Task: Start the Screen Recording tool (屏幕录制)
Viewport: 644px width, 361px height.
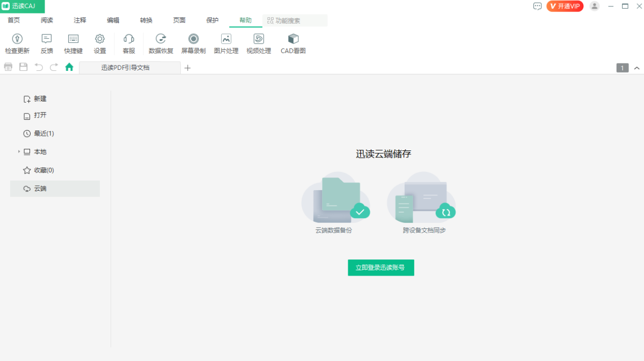Action: point(193,39)
